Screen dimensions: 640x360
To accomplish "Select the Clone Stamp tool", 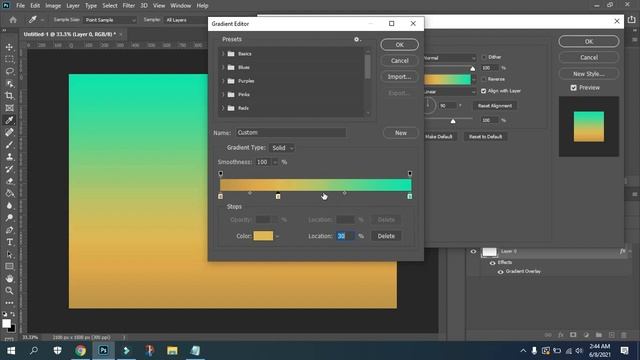I will (9, 157).
